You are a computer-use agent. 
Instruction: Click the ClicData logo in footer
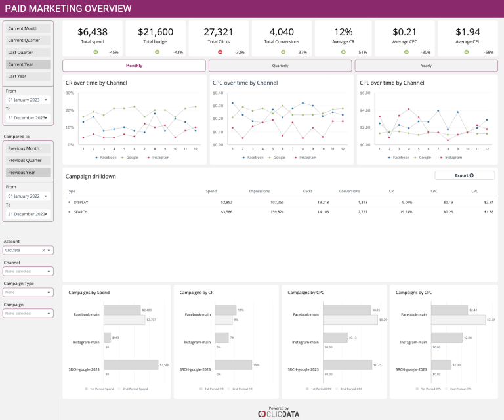click(x=278, y=413)
